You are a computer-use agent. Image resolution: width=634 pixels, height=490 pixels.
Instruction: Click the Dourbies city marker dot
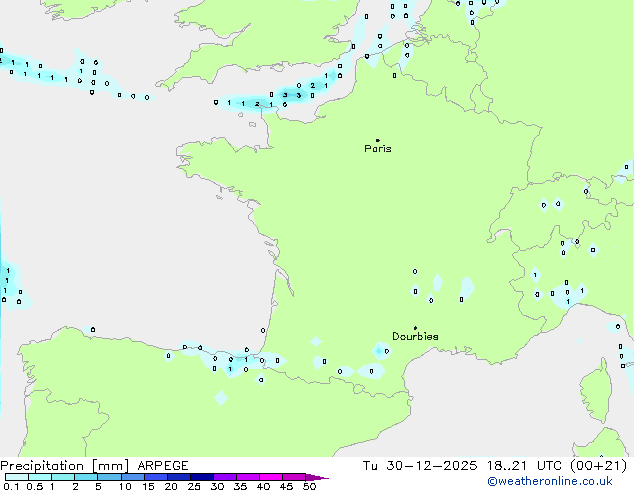[x=415, y=327]
